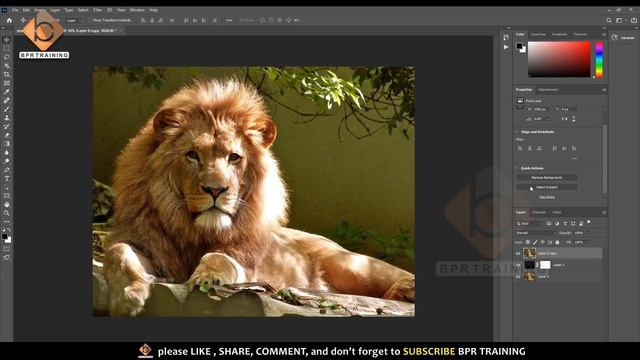Hide the Layer 1 masked layer
The height and width of the screenshot is (360, 640).
pyautogui.click(x=518, y=265)
